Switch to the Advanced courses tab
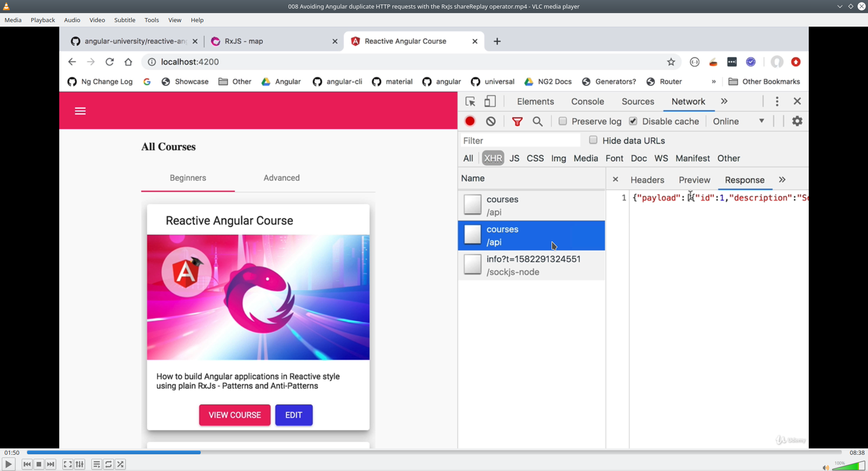The height and width of the screenshot is (471, 868). click(x=282, y=178)
